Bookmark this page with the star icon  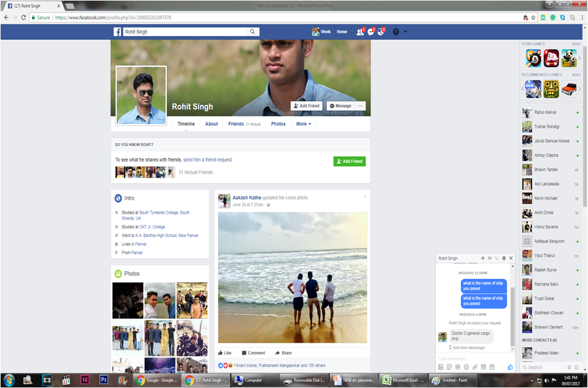point(533,17)
